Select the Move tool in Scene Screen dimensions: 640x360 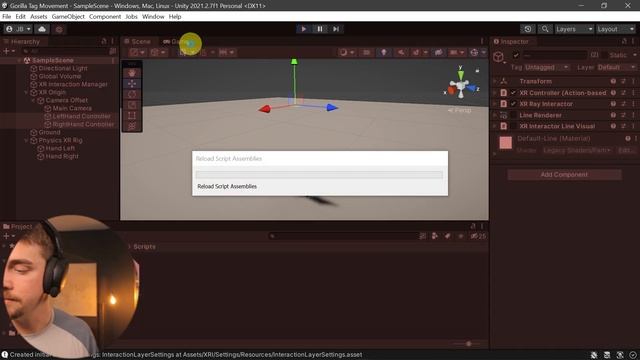click(132, 84)
